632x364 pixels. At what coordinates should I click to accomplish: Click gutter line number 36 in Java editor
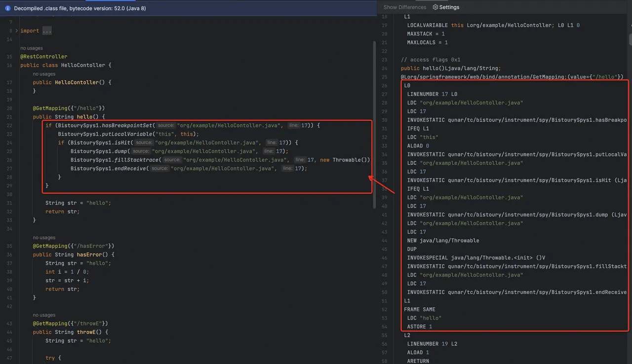(10, 255)
